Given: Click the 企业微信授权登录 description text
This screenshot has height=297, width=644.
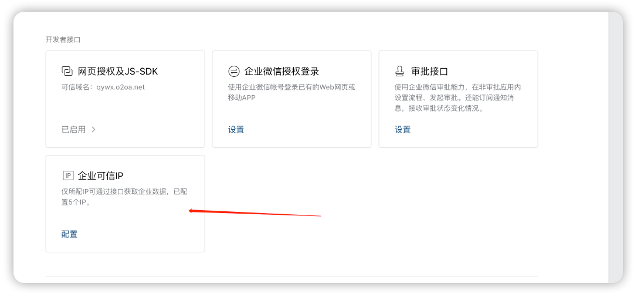Looking at the screenshot, I should click(x=292, y=92).
